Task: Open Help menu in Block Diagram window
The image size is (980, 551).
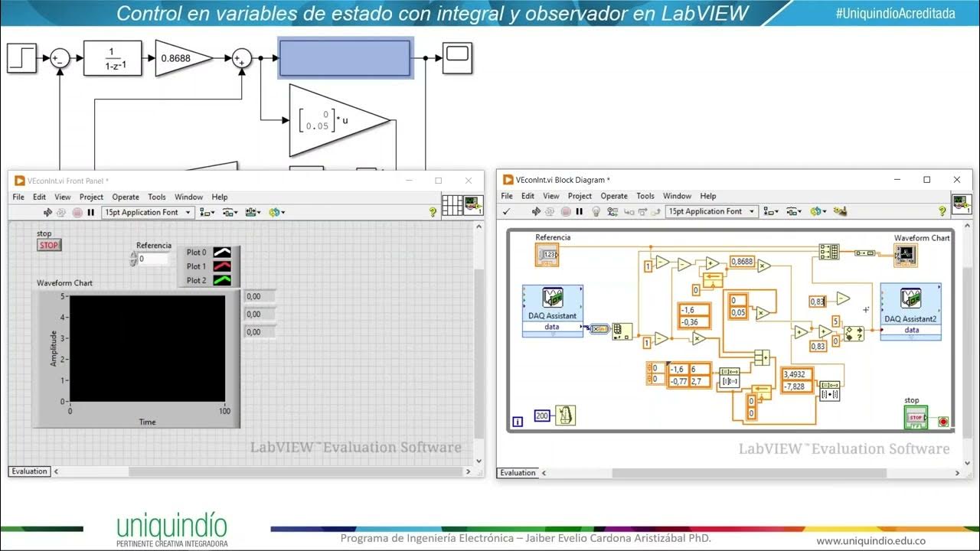Action: click(708, 196)
